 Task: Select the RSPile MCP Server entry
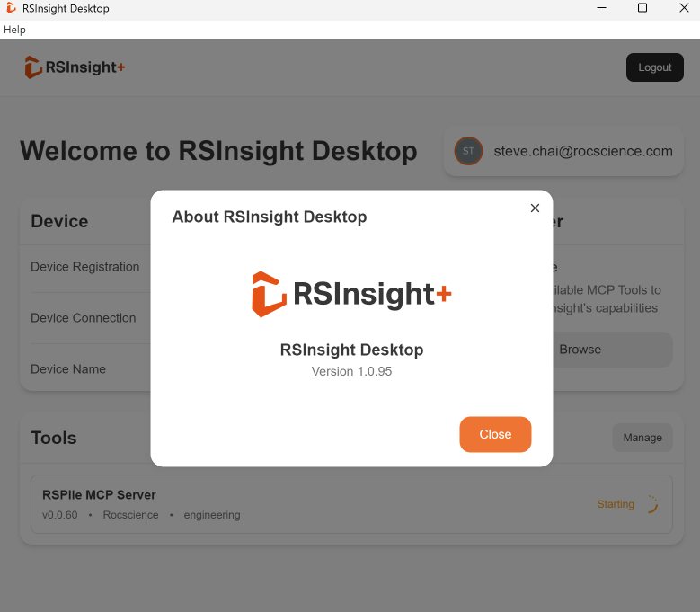pos(351,504)
